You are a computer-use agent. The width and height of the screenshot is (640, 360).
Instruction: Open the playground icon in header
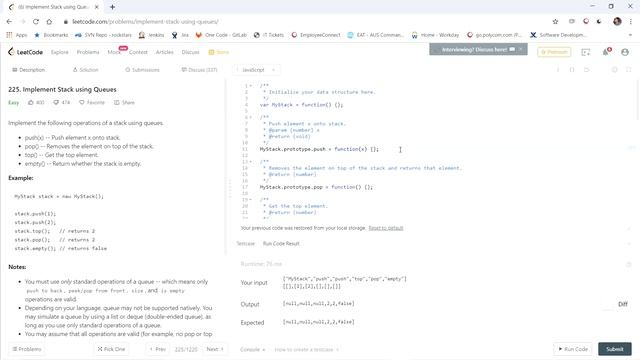tap(586, 52)
